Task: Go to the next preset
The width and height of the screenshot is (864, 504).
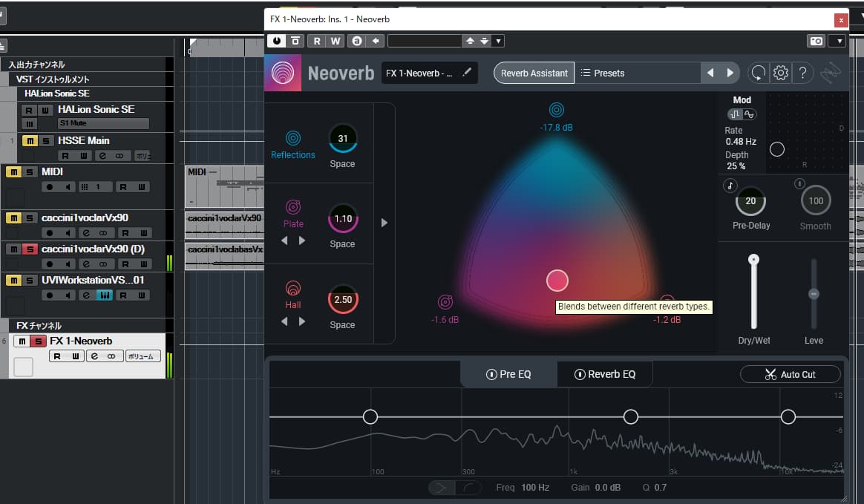Action: tap(730, 73)
